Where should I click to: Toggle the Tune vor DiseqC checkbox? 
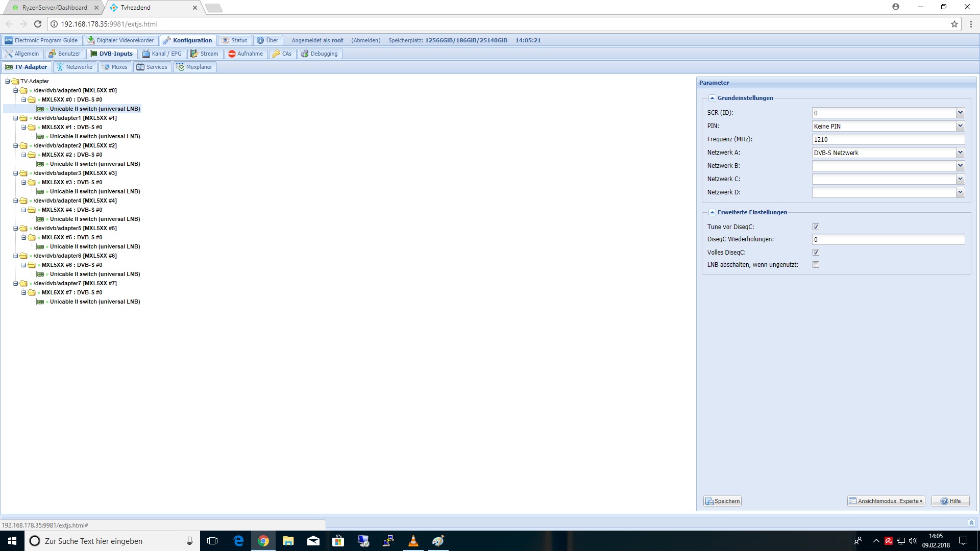click(x=816, y=227)
